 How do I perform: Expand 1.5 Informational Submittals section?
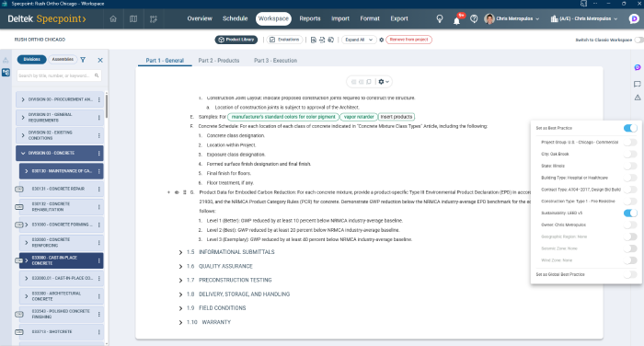click(x=180, y=252)
